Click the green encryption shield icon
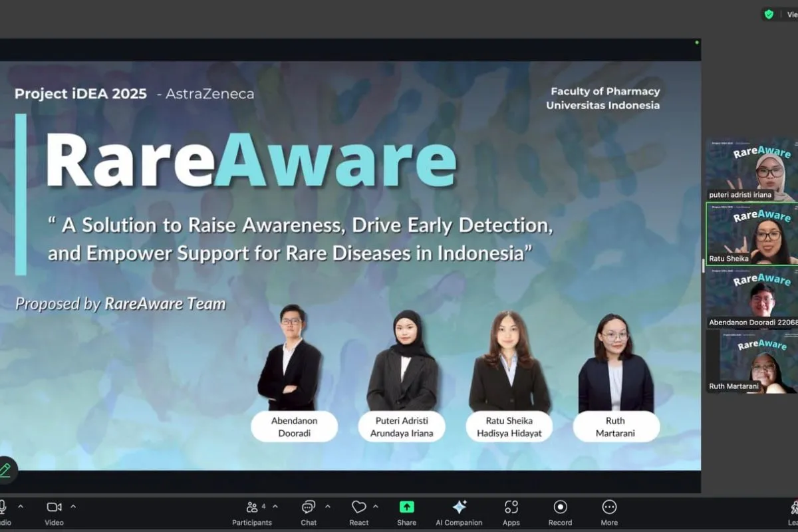 point(769,14)
